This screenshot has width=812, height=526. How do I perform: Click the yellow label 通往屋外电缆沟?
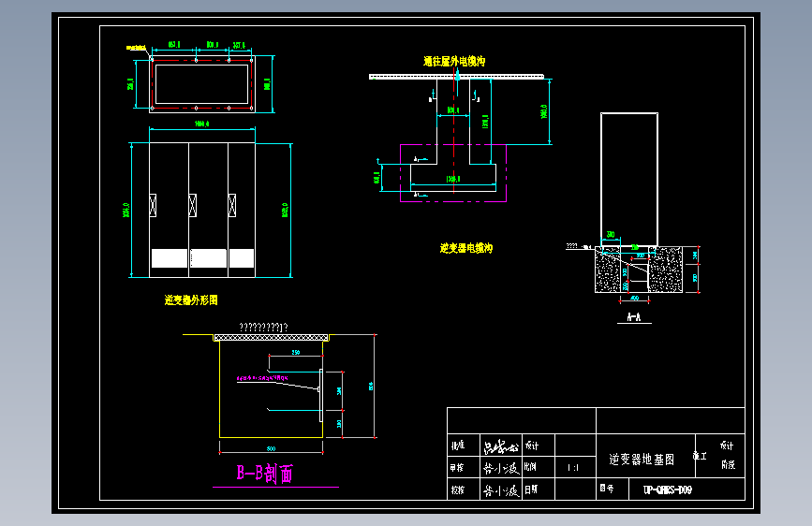(454, 61)
